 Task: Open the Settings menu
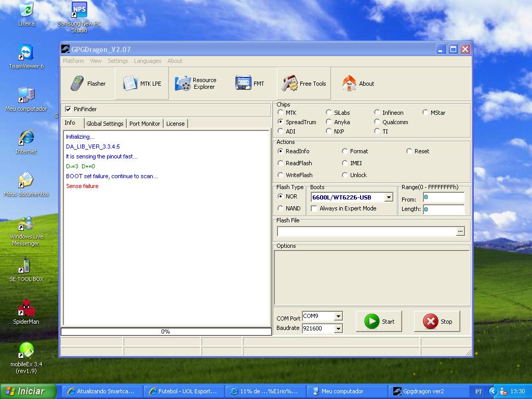pyautogui.click(x=118, y=61)
